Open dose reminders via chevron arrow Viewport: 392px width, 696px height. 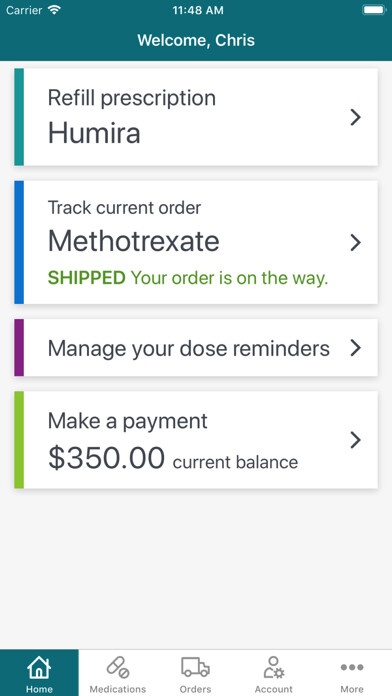[355, 348]
